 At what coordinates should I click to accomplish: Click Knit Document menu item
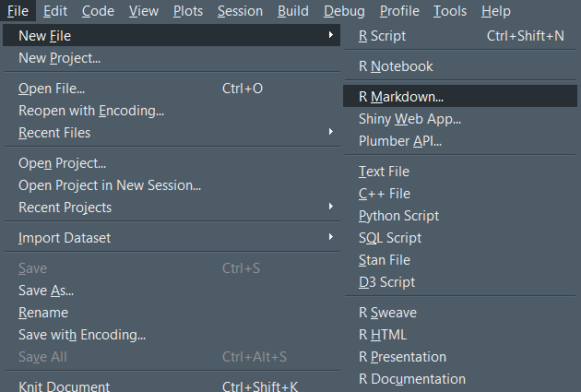coord(172,386)
